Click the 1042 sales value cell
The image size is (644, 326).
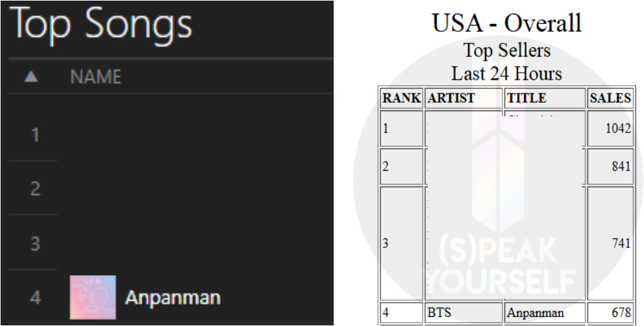click(617, 129)
